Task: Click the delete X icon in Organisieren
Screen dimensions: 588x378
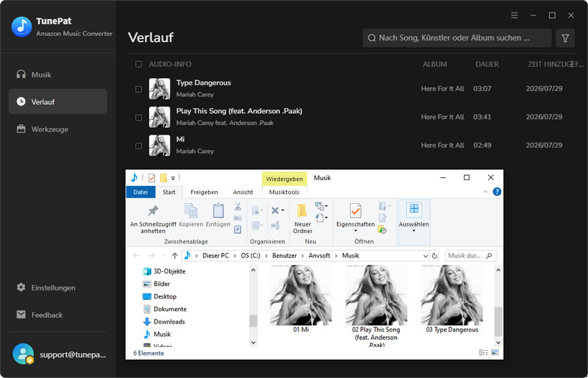Action: (275, 210)
